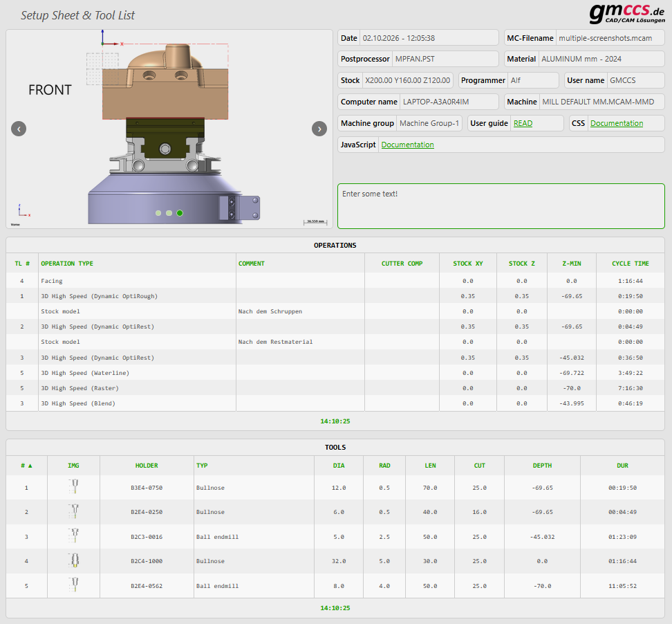Show the next setup screenshot
672x624 pixels.
(319, 129)
